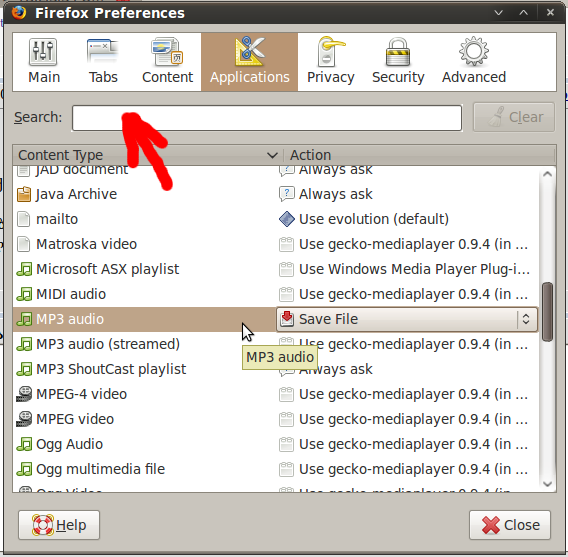Click the plugin icon for Ogg multimedia file
Viewport: 568px width, 557px height.
click(287, 469)
